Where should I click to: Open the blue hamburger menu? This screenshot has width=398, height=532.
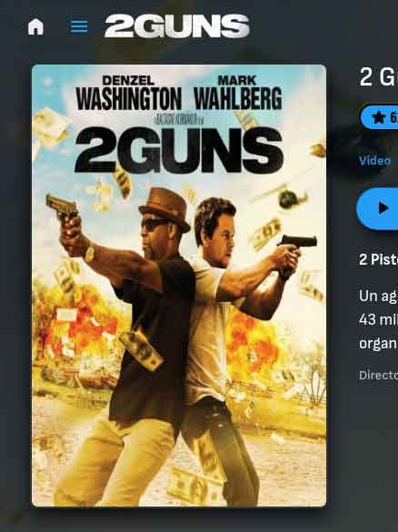tap(79, 26)
